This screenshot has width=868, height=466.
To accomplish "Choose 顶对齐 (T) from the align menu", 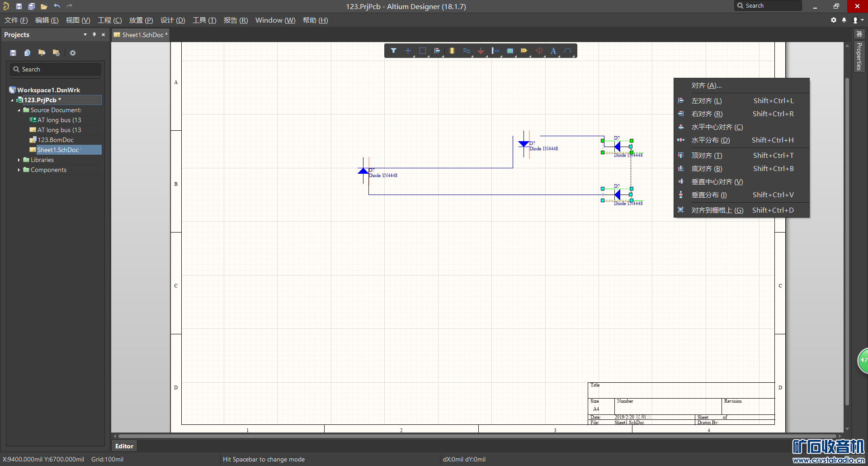I will pos(707,156).
